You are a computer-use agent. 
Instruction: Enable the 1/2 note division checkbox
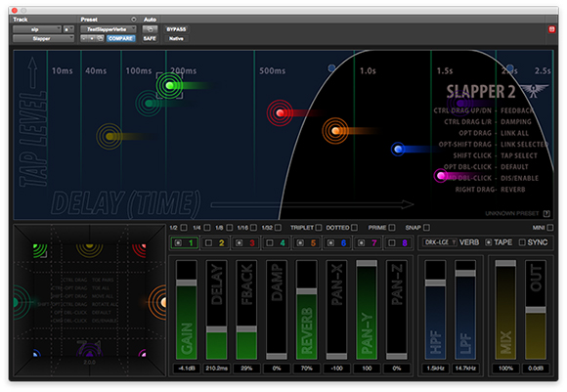tap(184, 228)
